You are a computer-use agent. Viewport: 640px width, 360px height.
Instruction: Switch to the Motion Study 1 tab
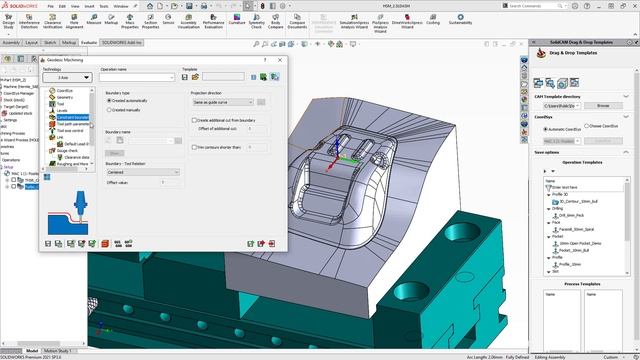tap(57, 351)
